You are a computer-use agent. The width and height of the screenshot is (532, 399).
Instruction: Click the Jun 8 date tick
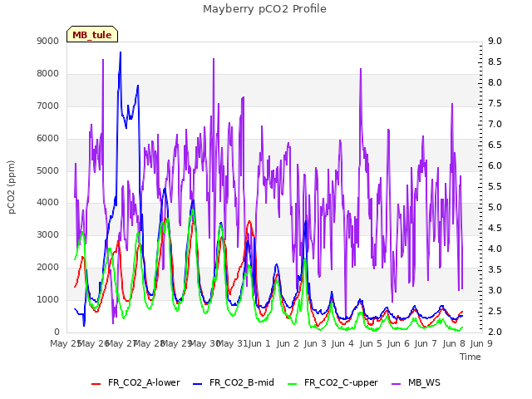[x=454, y=343]
